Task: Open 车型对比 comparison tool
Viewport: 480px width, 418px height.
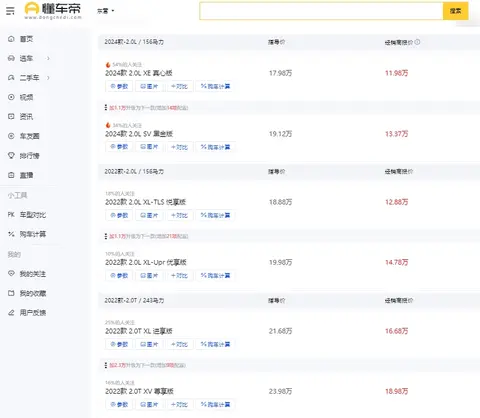Action: point(27,215)
